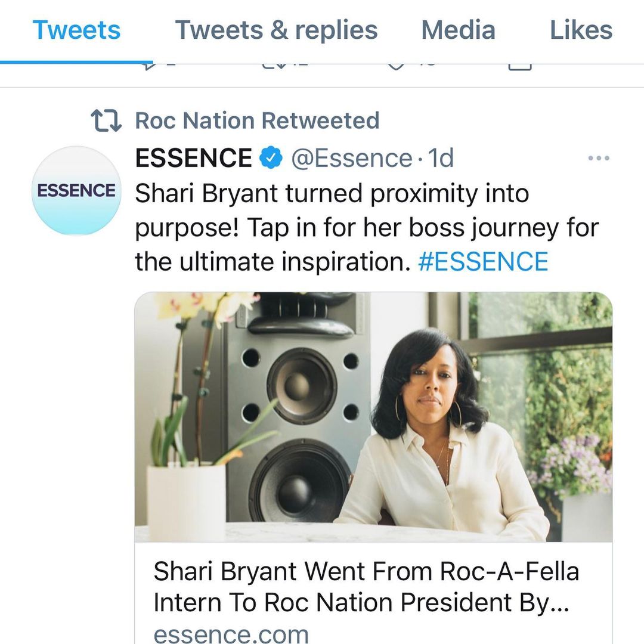Tap the partially hidden reply icon above

(148, 66)
